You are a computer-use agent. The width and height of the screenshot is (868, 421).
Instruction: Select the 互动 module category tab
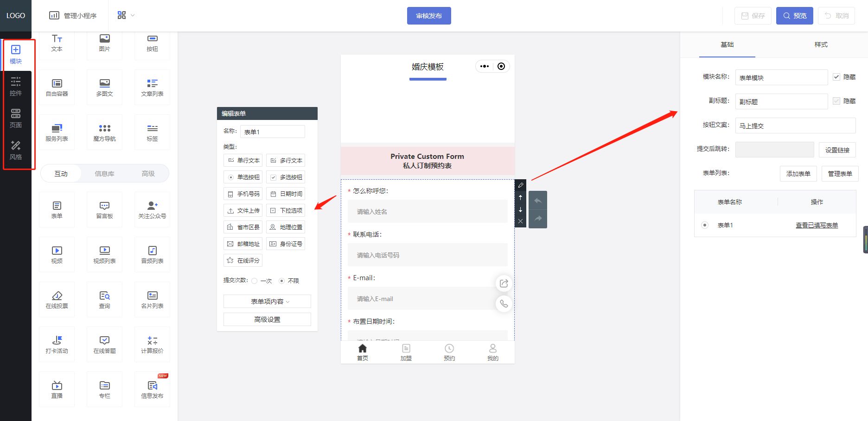[61, 174]
